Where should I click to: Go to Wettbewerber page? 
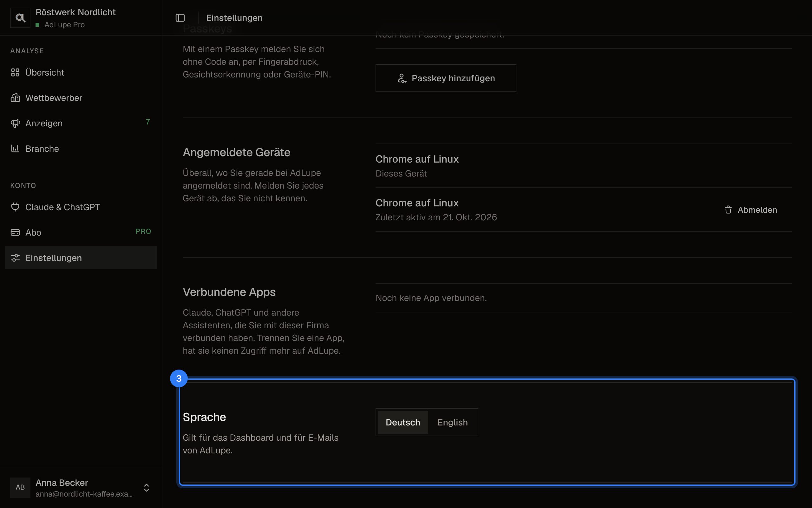[x=81, y=98]
